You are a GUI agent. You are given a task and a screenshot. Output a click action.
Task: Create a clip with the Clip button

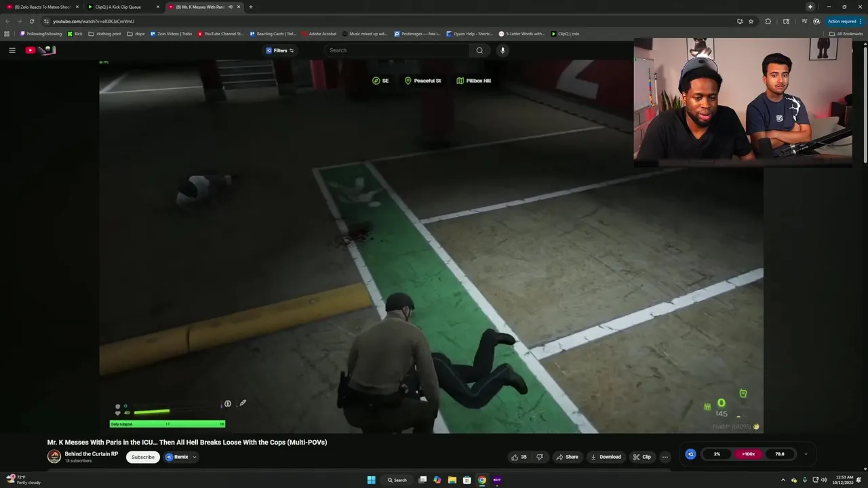tap(642, 457)
